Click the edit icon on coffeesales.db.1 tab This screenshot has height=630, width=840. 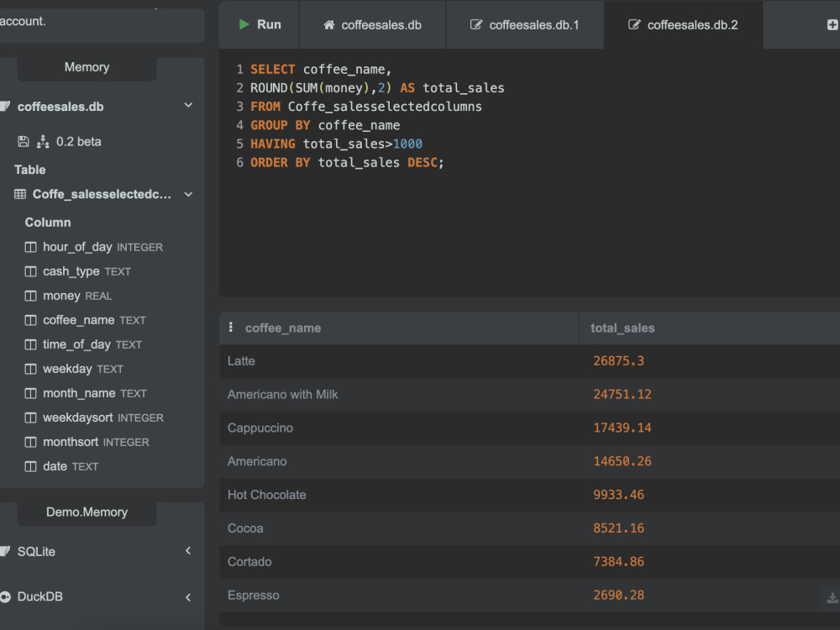(x=475, y=24)
